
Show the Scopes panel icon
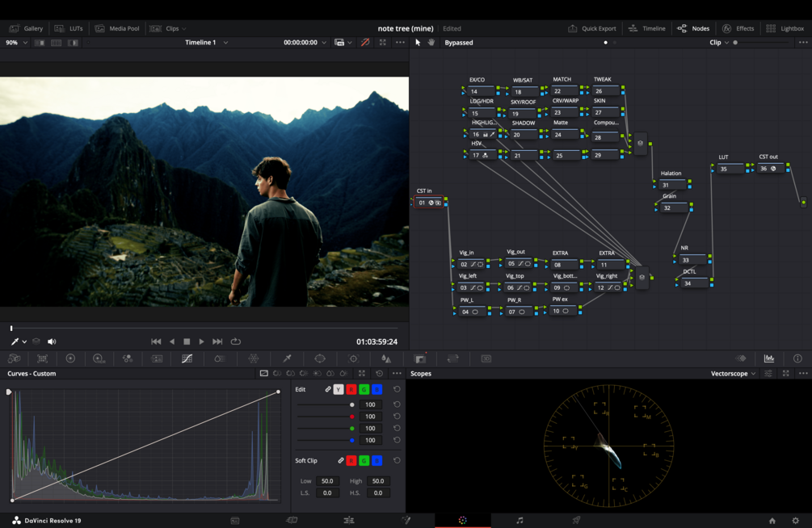pyautogui.click(x=769, y=358)
